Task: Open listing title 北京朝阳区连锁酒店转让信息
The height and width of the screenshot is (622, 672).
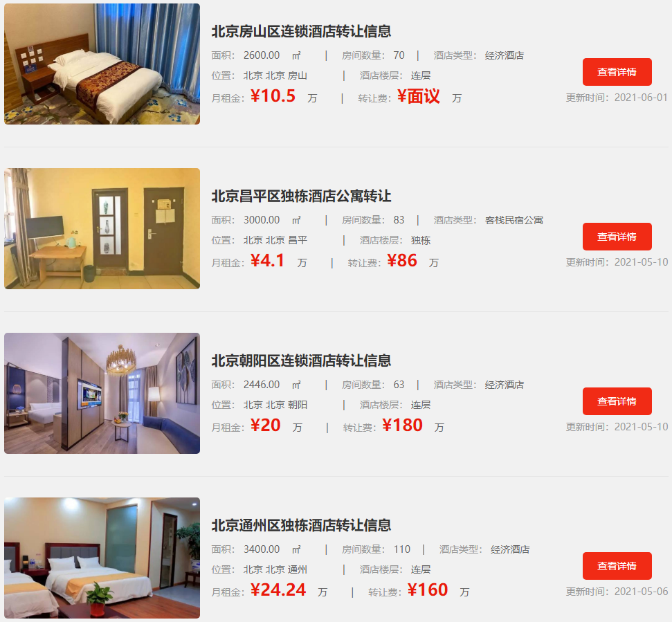Action: tap(301, 360)
